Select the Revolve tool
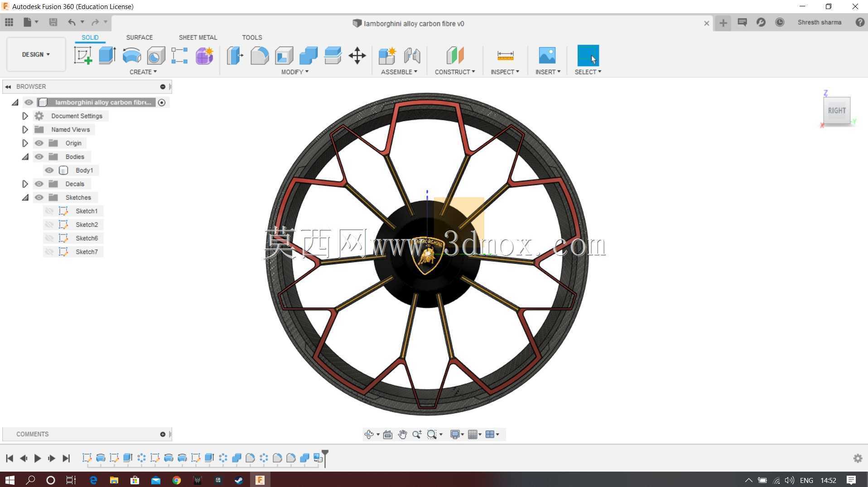This screenshot has width=868, height=487. 132,56
